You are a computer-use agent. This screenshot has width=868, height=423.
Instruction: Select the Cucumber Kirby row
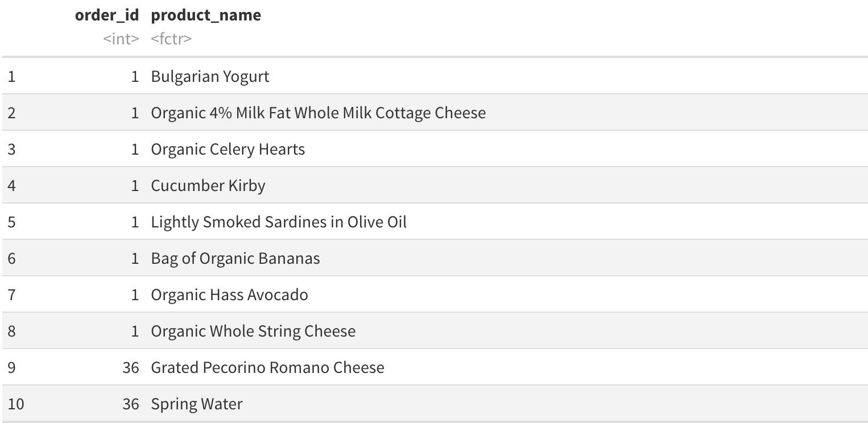(434, 185)
